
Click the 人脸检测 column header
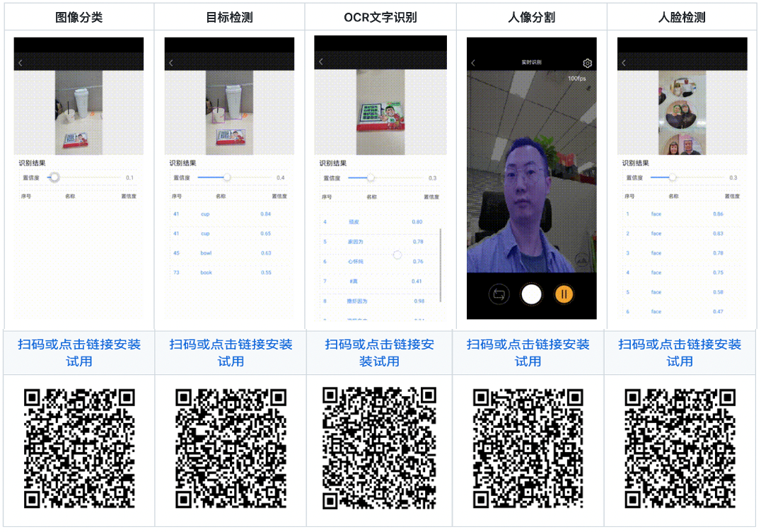point(682,18)
